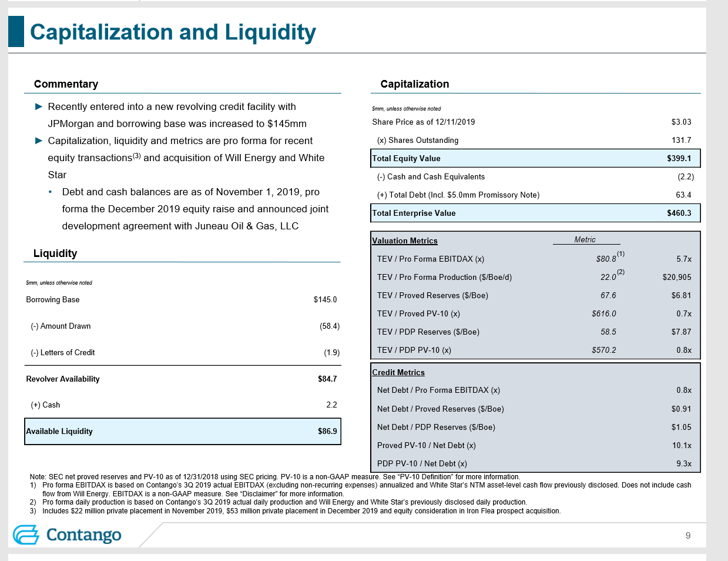Select "0.8x" in the TEV / PDP PV-10 row
Screen dimensions: 728x561
[684, 350]
